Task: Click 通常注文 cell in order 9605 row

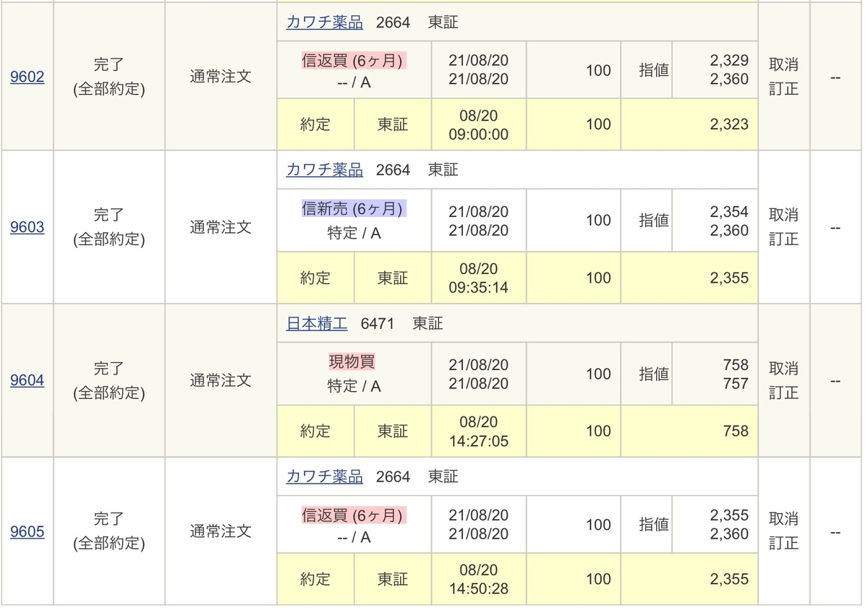Action: [221, 531]
